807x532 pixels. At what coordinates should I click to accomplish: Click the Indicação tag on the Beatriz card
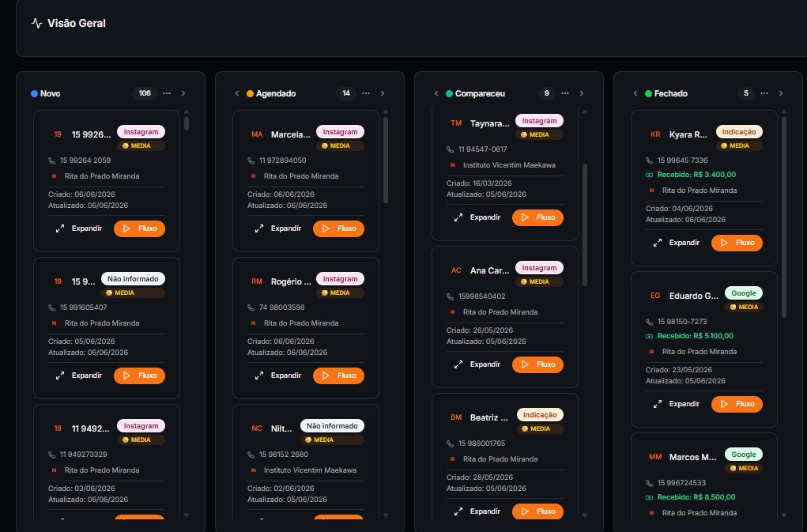click(540, 415)
